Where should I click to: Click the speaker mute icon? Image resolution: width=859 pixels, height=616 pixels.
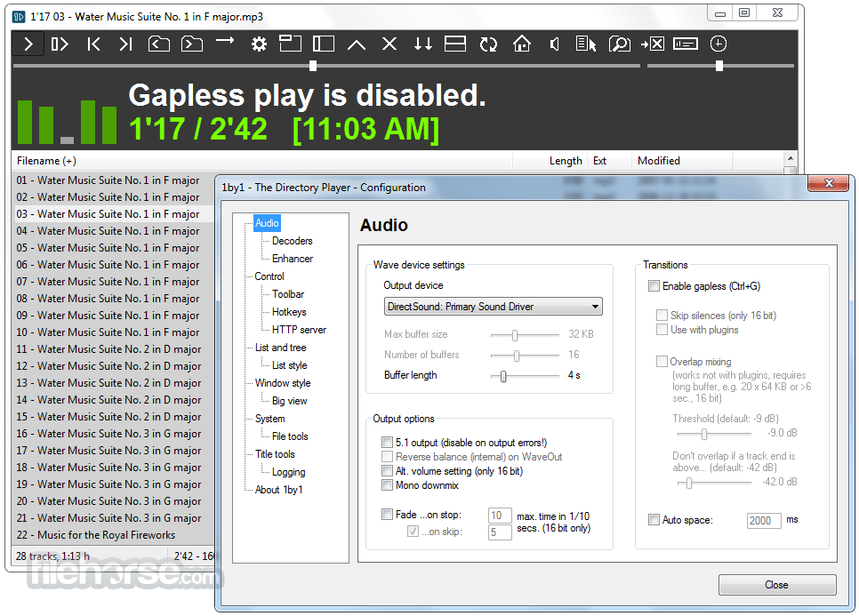click(554, 44)
